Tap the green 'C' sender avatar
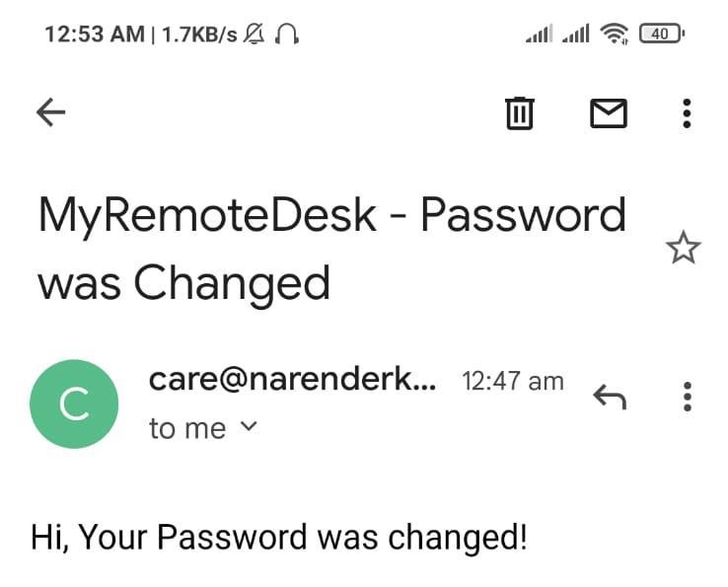This screenshot has width=728, height=587. click(74, 404)
